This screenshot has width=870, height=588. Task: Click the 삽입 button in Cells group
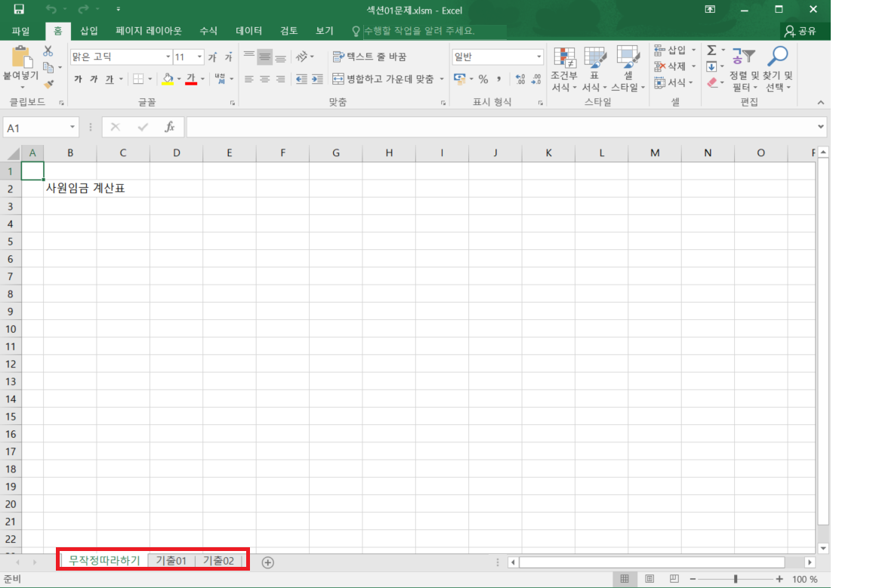671,51
